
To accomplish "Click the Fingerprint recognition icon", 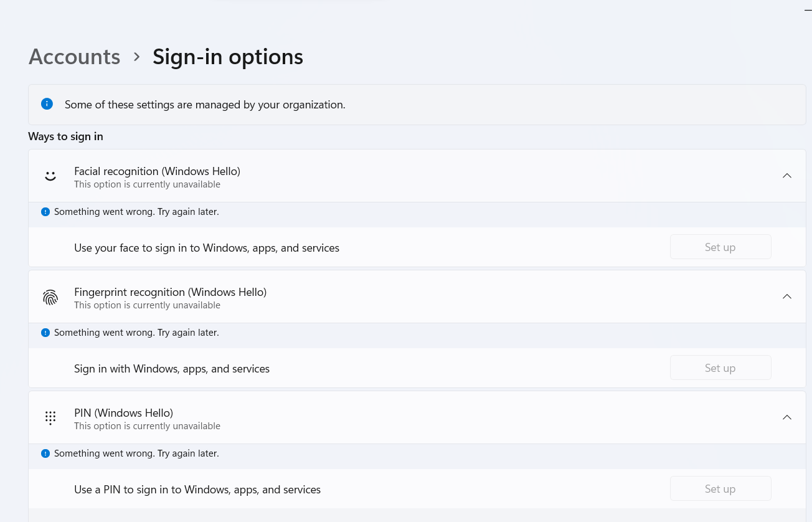I will click(x=50, y=297).
